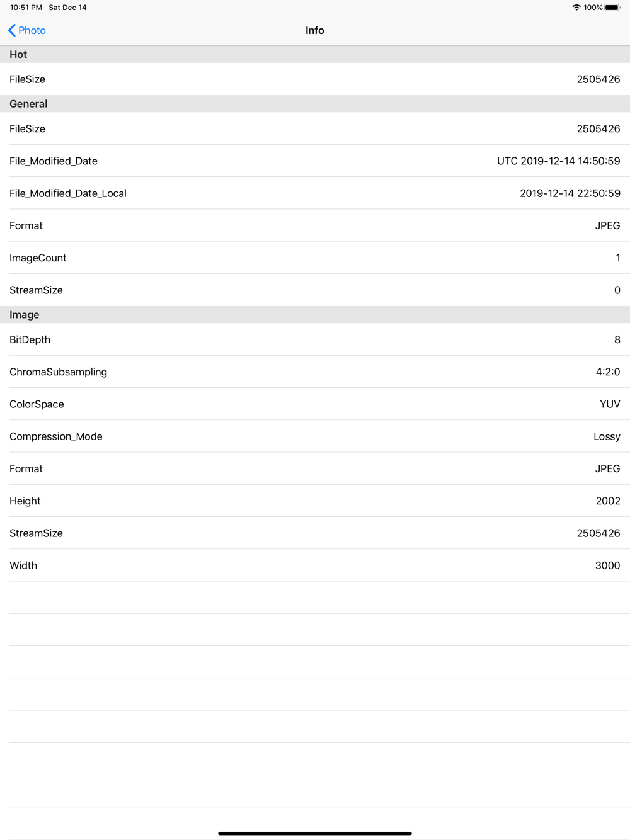Tap the battery indicator icon
This screenshot has height=840, width=630.
(612, 8)
